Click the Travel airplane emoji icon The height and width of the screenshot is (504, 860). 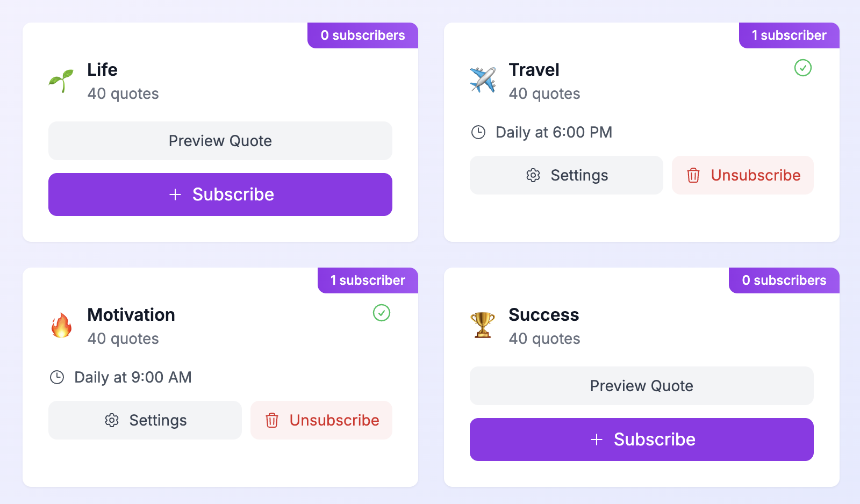(483, 81)
